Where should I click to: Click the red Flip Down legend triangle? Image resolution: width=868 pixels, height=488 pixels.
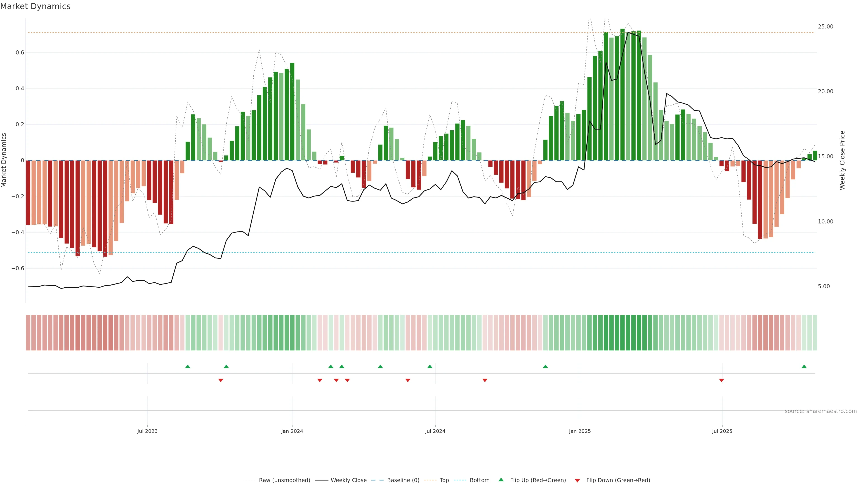(577, 480)
